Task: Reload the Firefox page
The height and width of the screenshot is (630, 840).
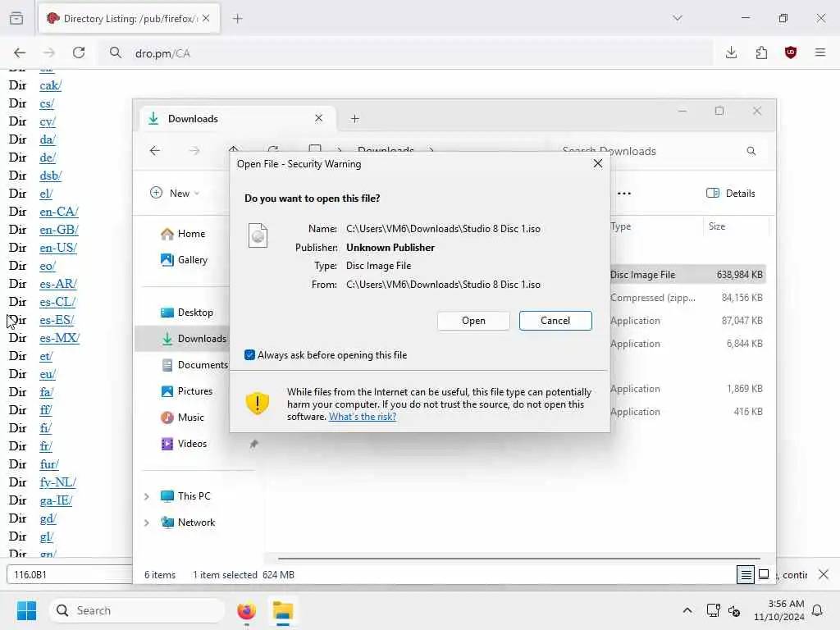Action: pos(79,52)
